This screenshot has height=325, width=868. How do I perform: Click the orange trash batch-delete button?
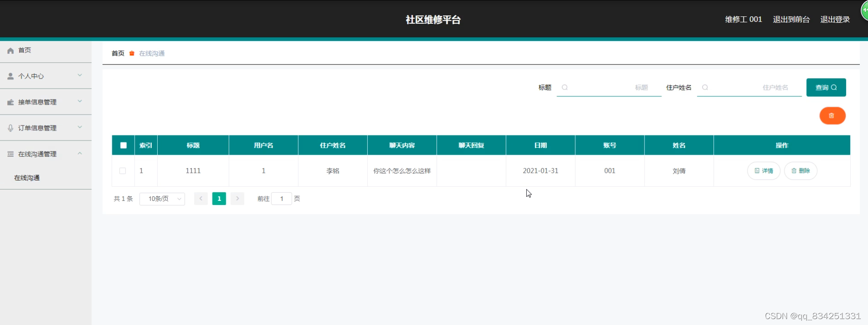[x=832, y=115]
